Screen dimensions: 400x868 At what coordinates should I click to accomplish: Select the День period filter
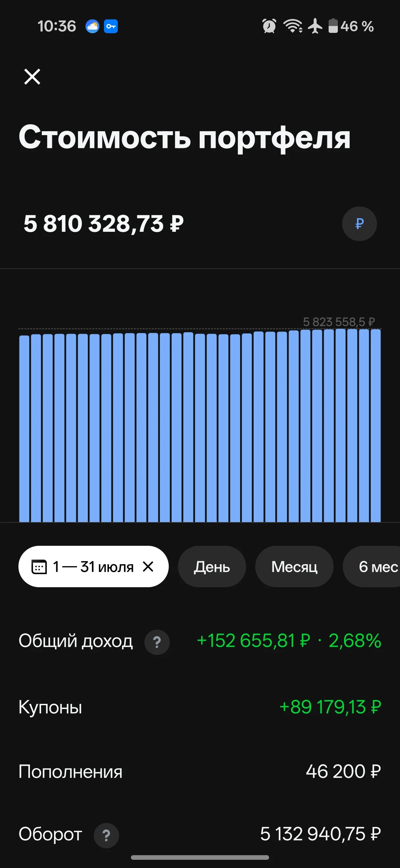(212, 567)
